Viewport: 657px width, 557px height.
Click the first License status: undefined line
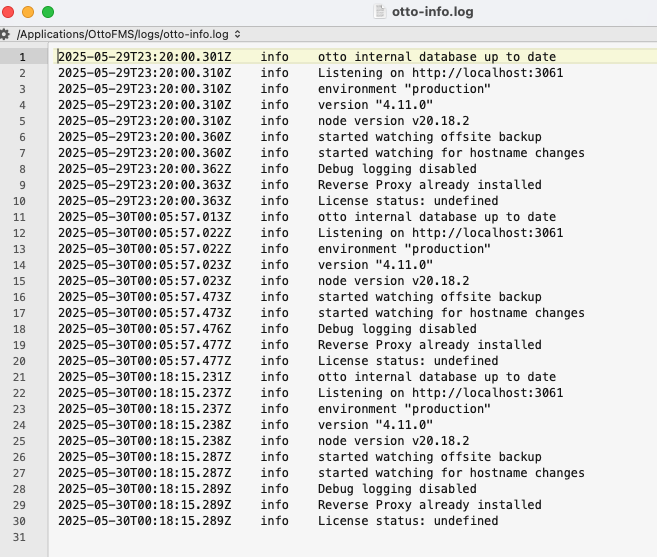[408, 201]
